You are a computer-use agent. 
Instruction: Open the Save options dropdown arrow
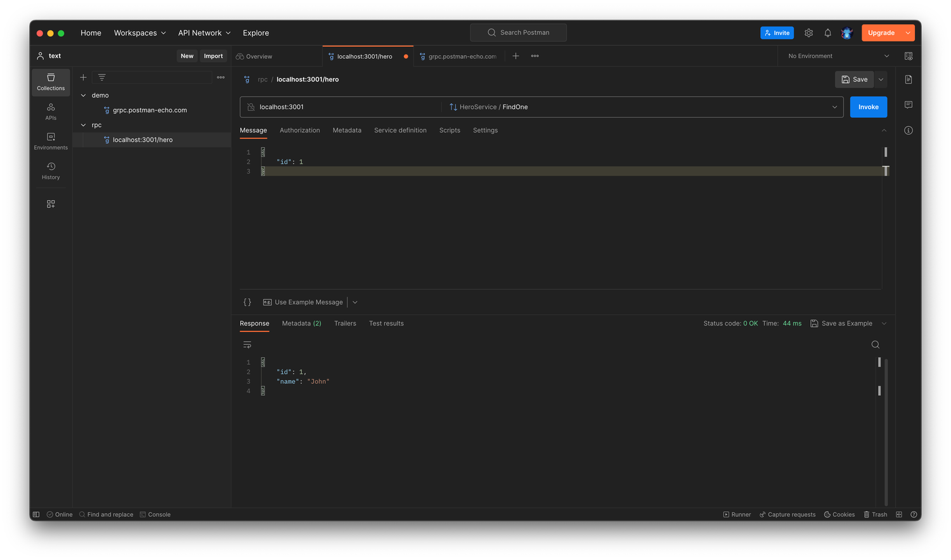tap(881, 79)
